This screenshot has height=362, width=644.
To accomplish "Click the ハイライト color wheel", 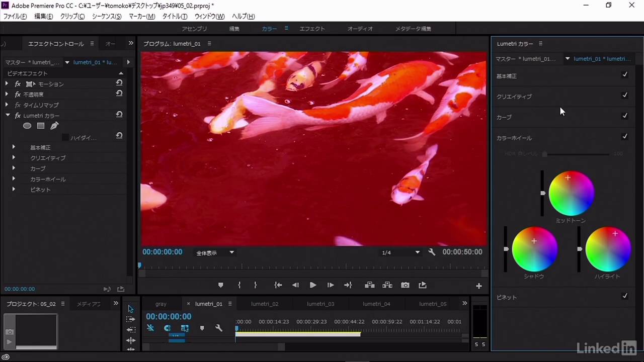I will click(x=608, y=249).
